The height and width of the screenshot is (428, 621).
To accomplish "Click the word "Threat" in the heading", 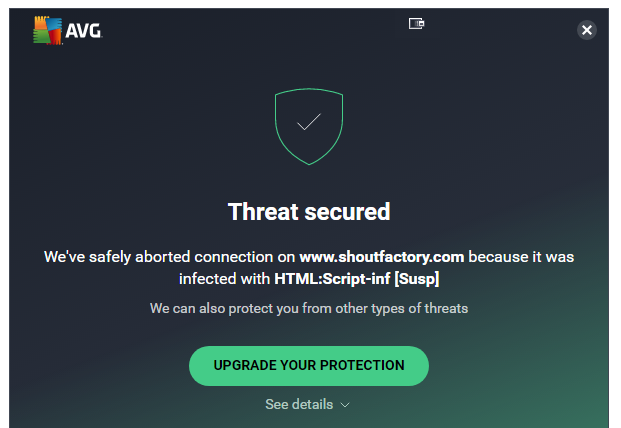I will (x=263, y=211).
